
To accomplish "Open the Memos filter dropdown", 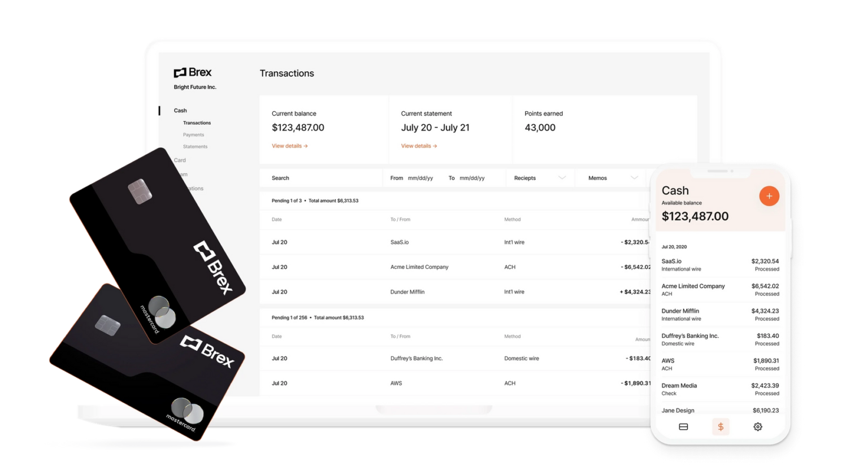I will (610, 178).
